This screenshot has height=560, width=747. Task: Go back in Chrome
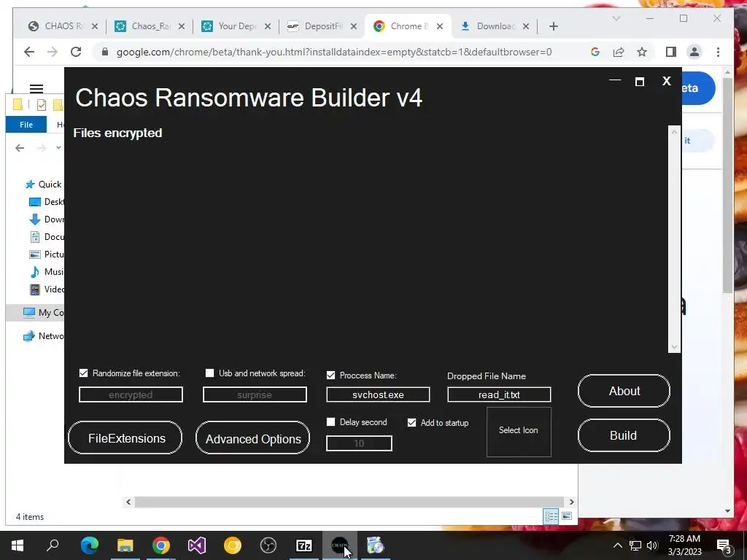(29, 52)
